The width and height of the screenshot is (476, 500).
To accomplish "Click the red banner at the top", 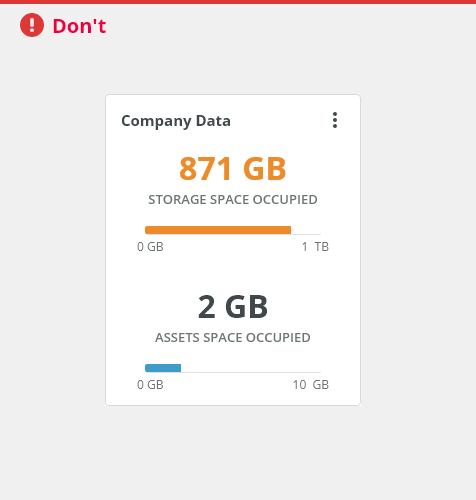I will (238, 2).
